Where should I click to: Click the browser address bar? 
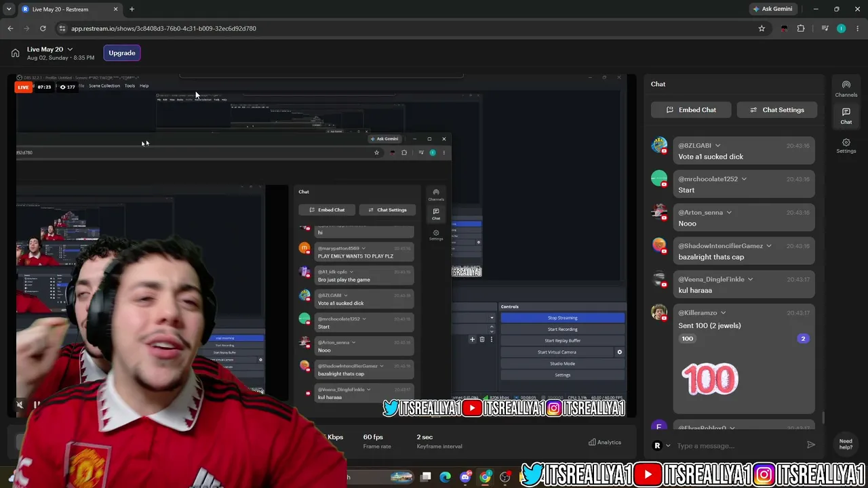(x=407, y=28)
